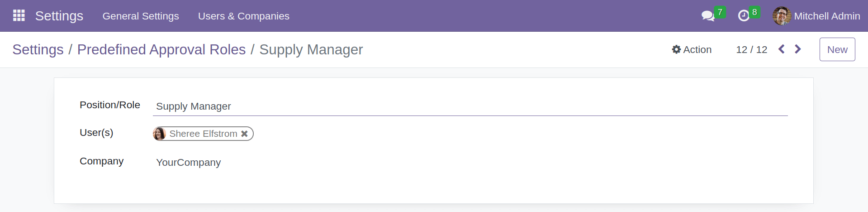Navigate to Predefined Approval Roles breadcrumb
Image resolution: width=868 pixels, height=212 pixels.
[161, 49]
